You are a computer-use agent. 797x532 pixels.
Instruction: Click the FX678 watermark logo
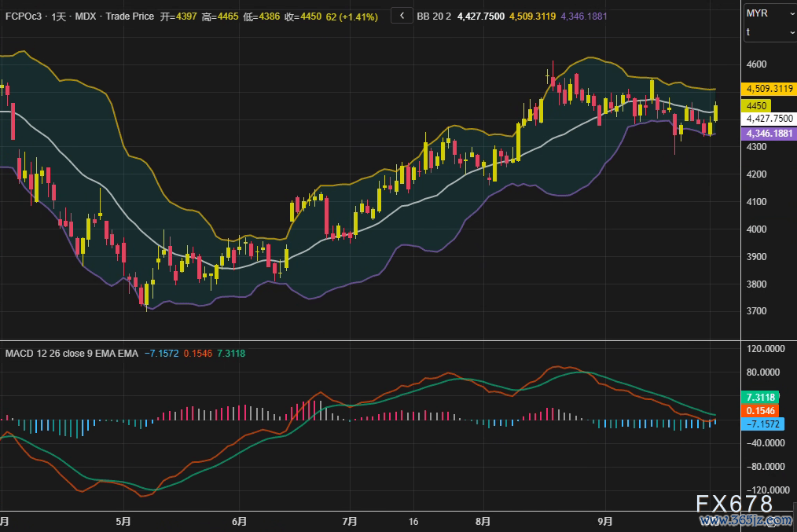pyautogui.click(x=734, y=504)
